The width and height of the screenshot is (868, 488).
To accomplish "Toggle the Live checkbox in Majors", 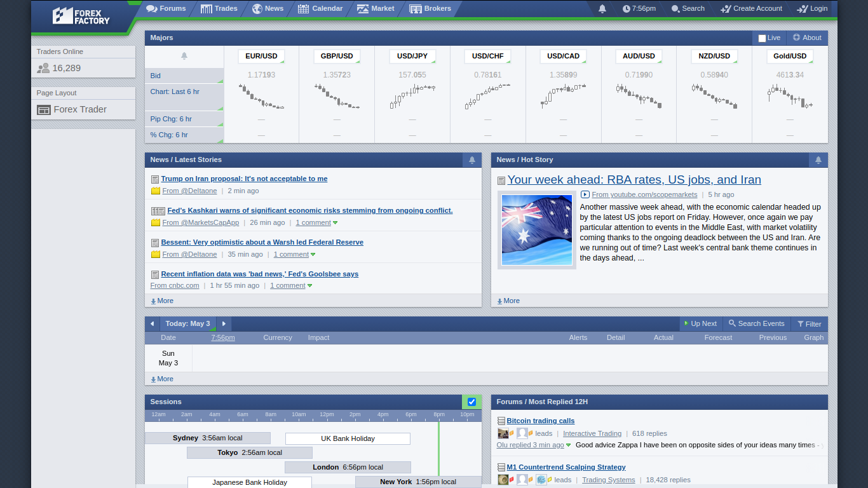I will point(762,38).
